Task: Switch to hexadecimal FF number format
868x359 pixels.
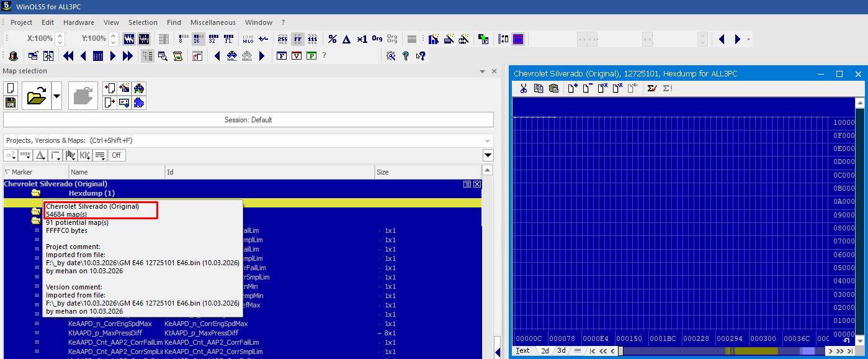Action: pos(298,39)
